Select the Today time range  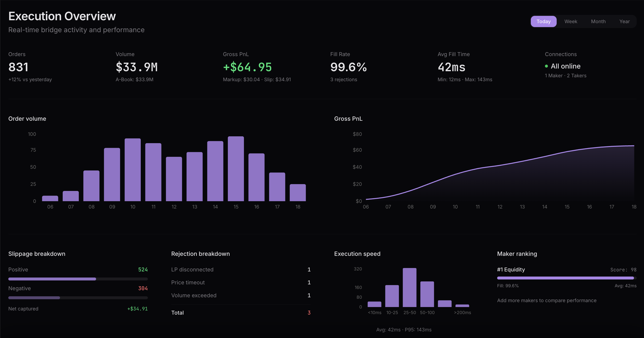tap(543, 21)
